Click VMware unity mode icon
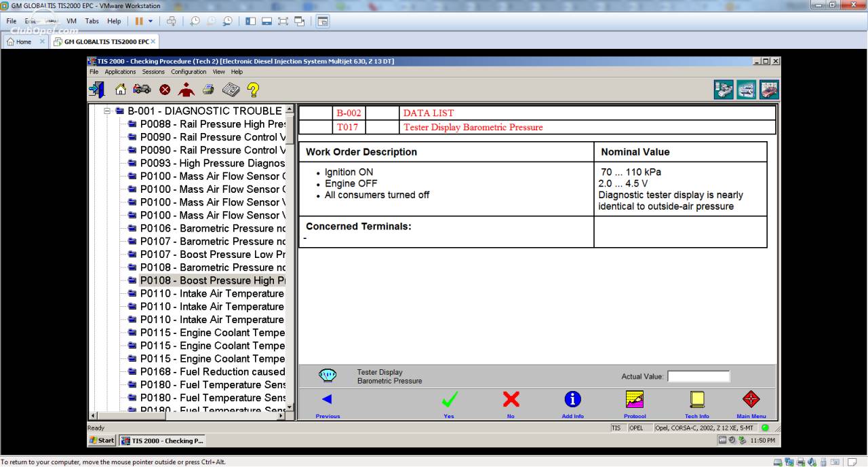868x467 pixels. tap(299, 21)
